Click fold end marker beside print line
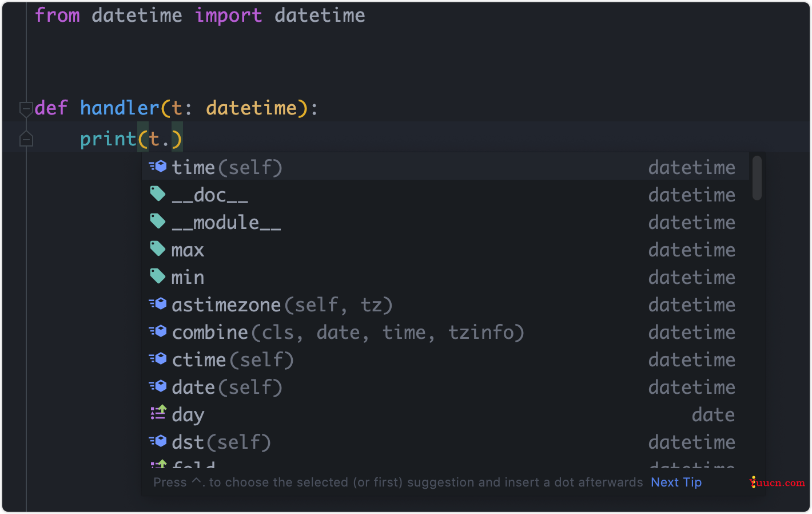The image size is (812, 514). (x=26, y=139)
